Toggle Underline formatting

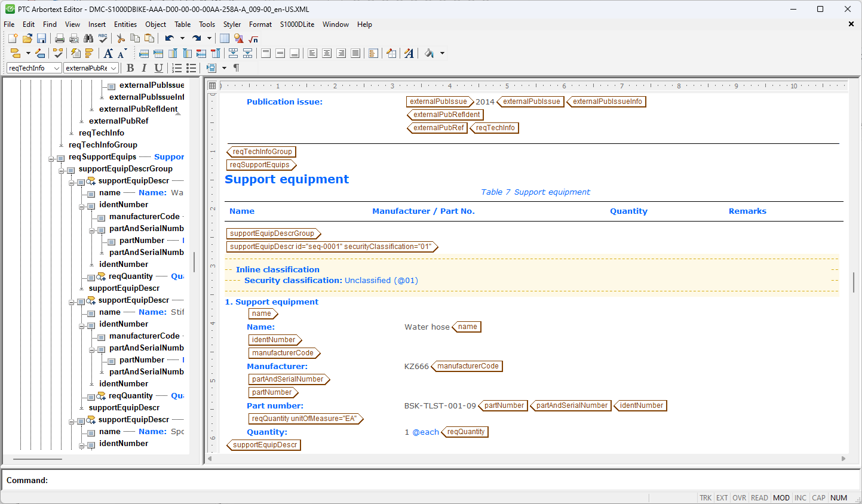pyautogui.click(x=158, y=68)
